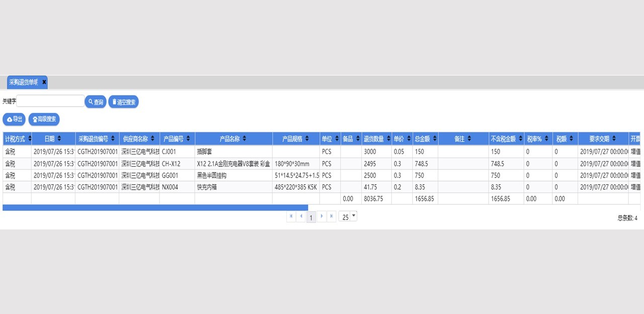
Task: Sort by 采购退货编号 column sort icon
Action: click(114, 138)
